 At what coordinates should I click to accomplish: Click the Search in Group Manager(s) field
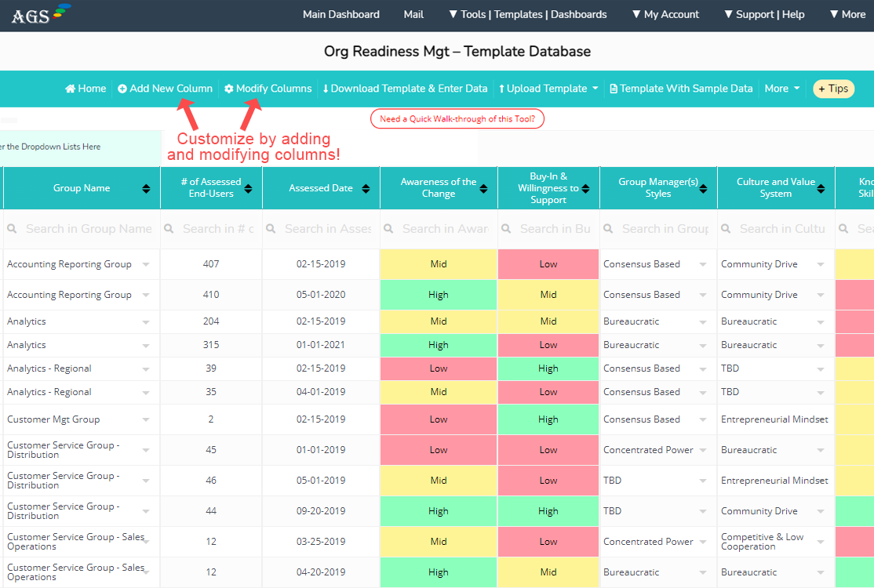658,228
